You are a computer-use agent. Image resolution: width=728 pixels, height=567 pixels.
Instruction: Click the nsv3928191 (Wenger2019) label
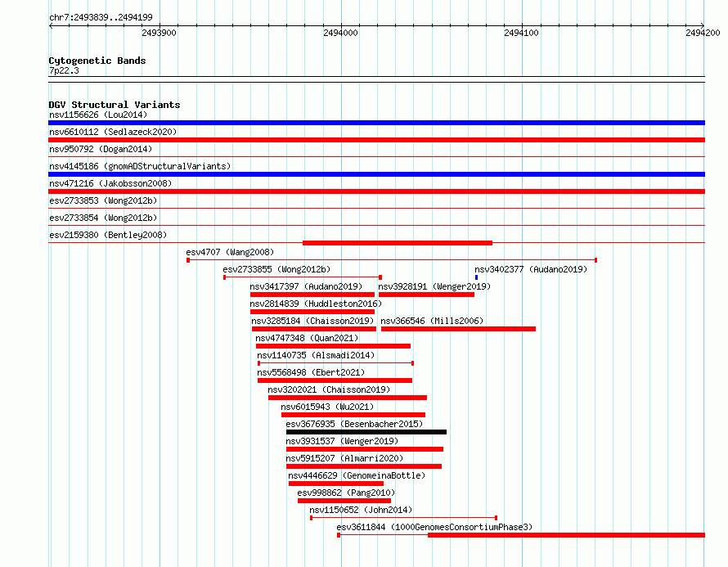(x=434, y=286)
